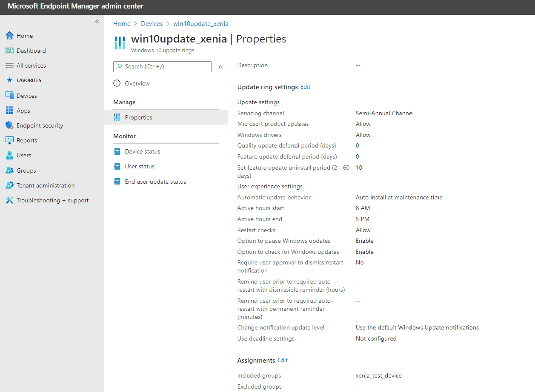Switch to the Device status view
Image resolution: width=535 pixels, height=392 pixels.
[143, 151]
